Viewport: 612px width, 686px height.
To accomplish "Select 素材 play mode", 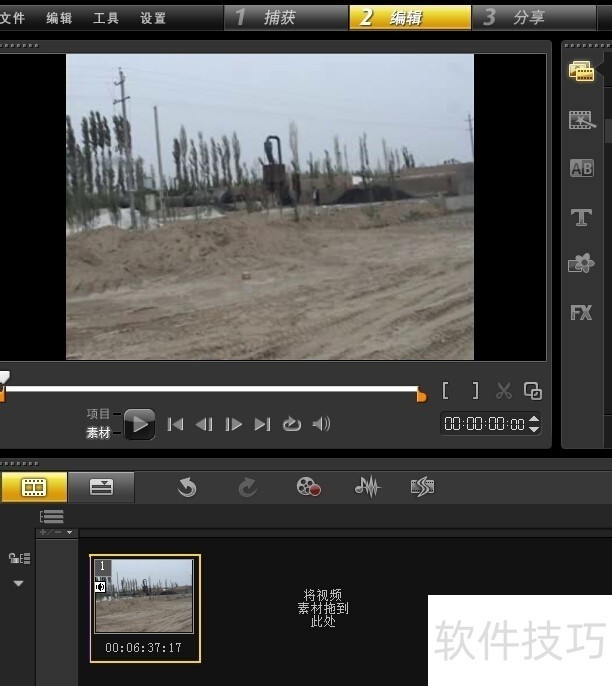I will pyautogui.click(x=98, y=433).
